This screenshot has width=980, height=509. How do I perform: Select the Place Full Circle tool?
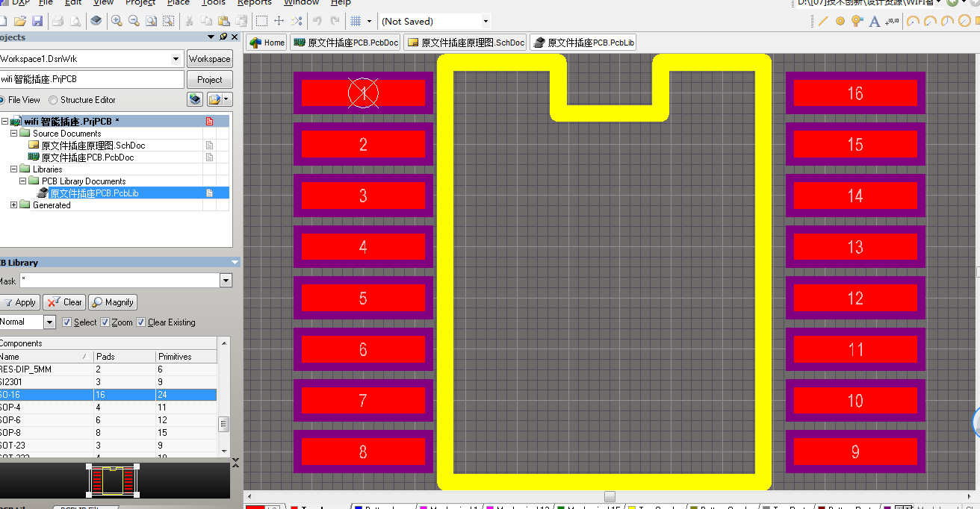click(x=964, y=21)
